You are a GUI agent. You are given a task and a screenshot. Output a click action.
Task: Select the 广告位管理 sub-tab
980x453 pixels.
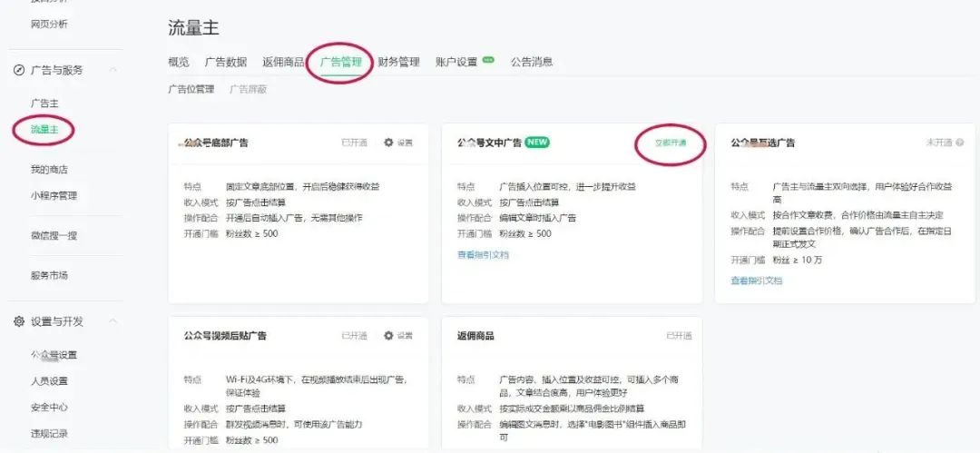click(x=191, y=90)
